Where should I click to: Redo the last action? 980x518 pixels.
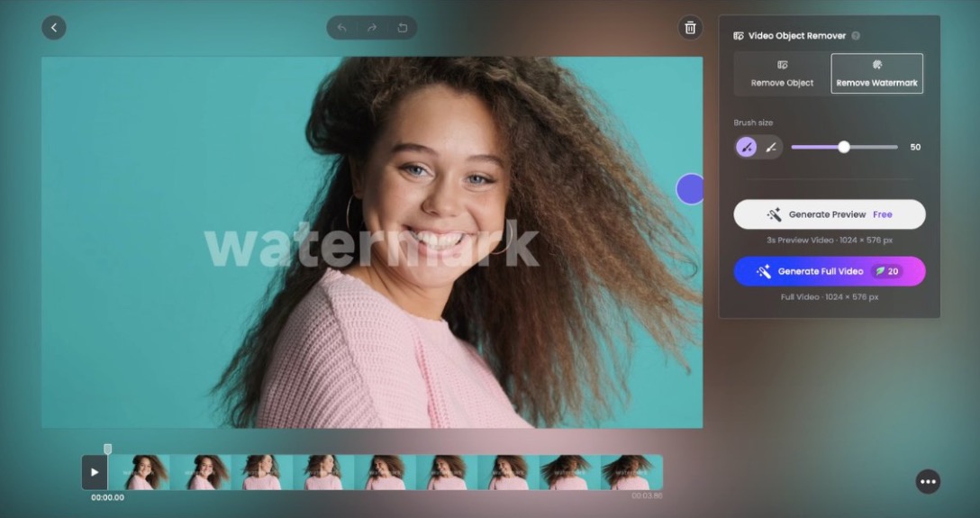tap(372, 28)
